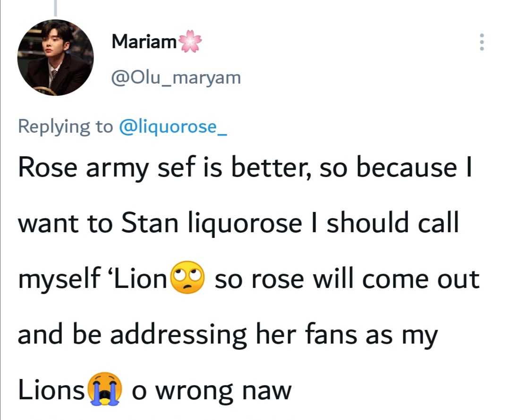Click the @Olu_maryam handle
The height and width of the screenshot is (420, 510).
[176, 77]
